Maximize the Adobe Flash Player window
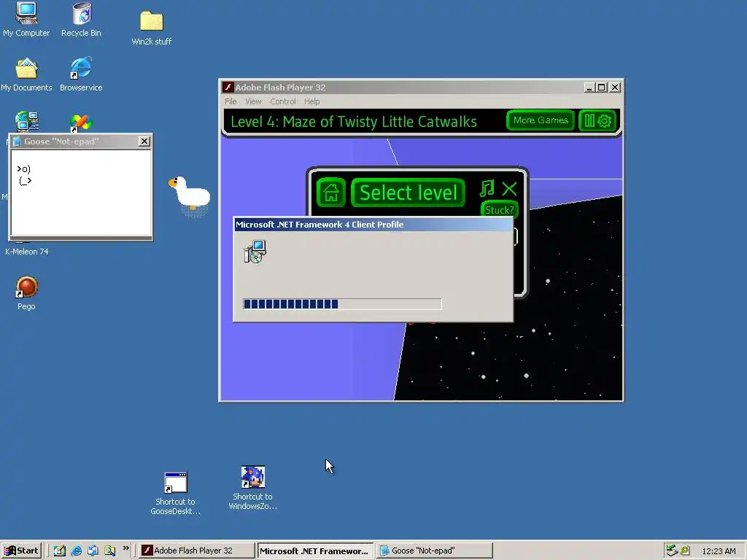Image resolution: width=747 pixels, height=560 pixels. tap(601, 87)
